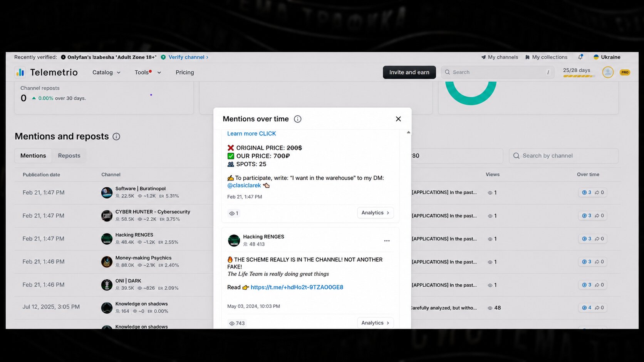Switch to the Mentions tab
The image size is (644, 362).
pos(33,155)
